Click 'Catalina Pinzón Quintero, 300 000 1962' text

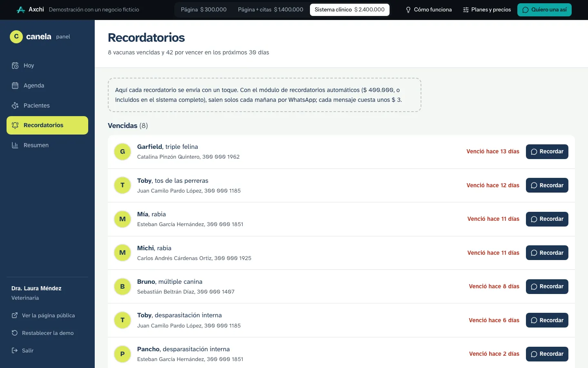pyautogui.click(x=188, y=157)
